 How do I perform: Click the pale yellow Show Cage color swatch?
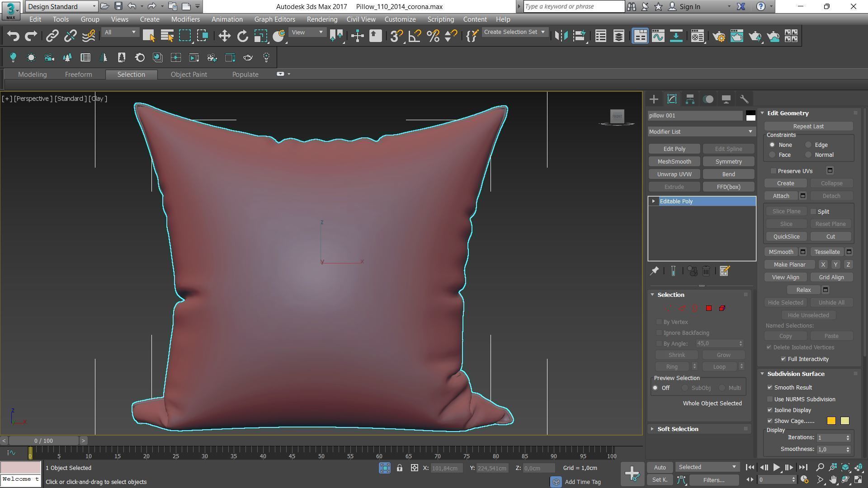pos(844,421)
